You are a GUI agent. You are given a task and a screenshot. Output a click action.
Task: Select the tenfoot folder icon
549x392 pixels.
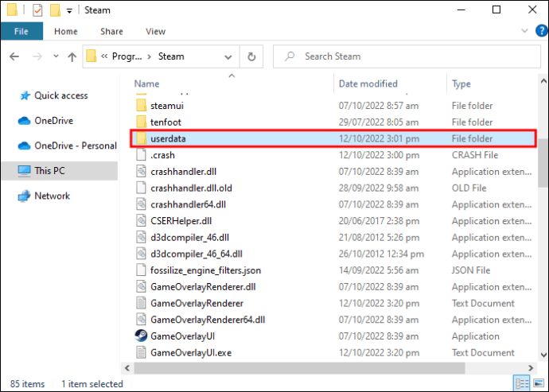coord(141,122)
